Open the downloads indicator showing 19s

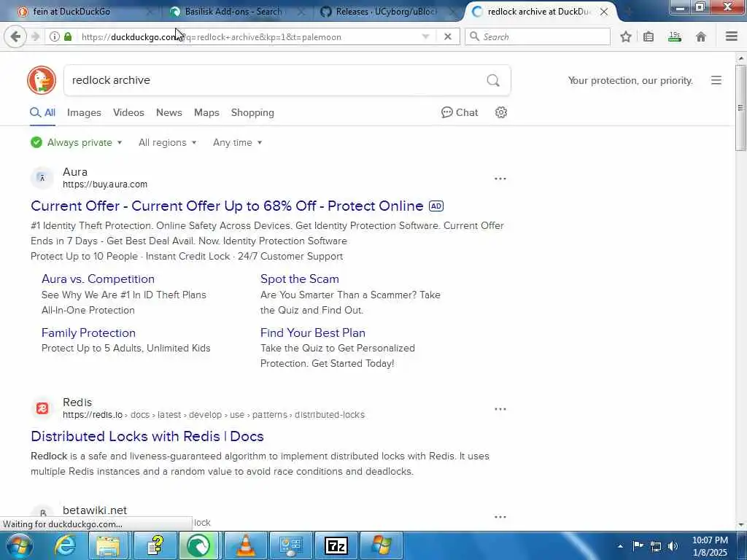675,36
